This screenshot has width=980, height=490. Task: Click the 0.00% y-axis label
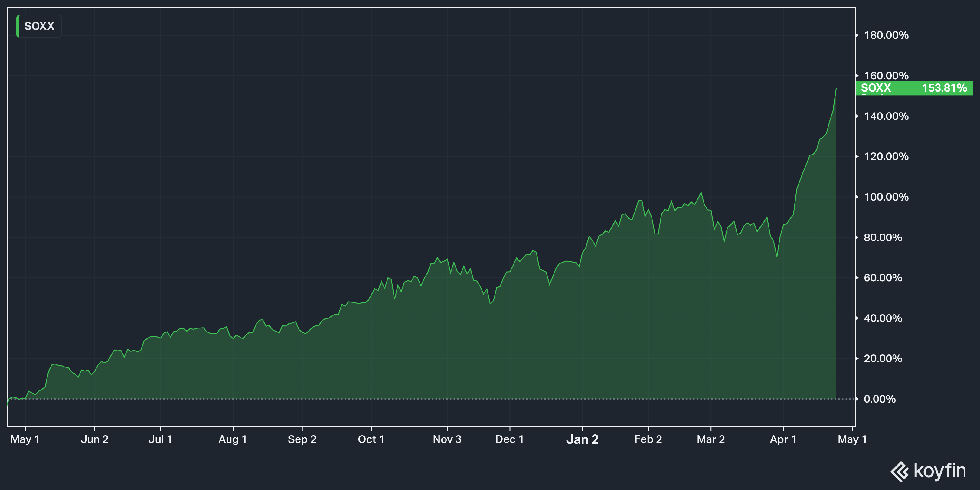pos(880,399)
